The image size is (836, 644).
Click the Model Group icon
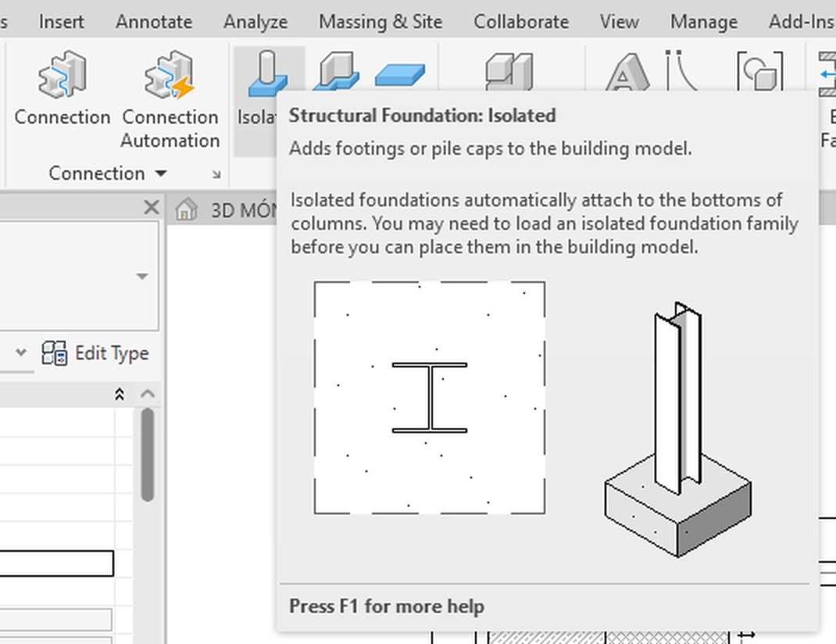(x=760, y=71)
